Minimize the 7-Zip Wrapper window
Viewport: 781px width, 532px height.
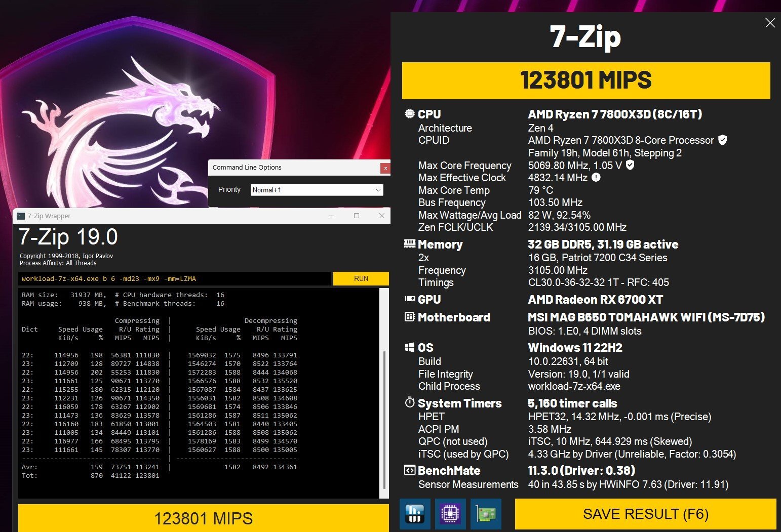(x=332, y=216)
